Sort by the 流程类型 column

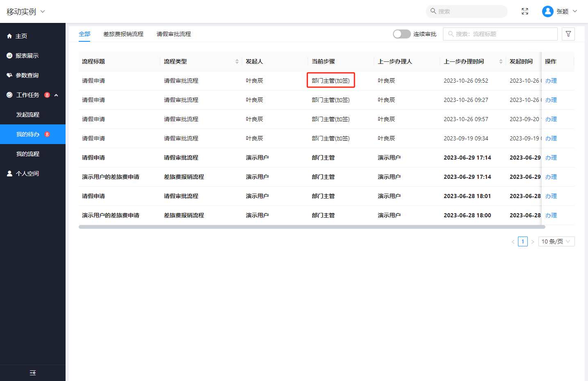[237, 61]
